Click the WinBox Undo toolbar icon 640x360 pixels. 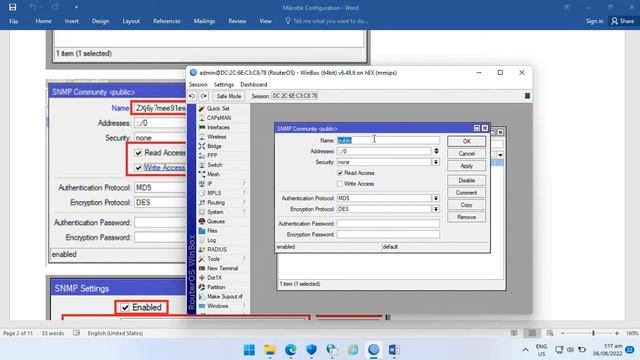click(192, 96)
